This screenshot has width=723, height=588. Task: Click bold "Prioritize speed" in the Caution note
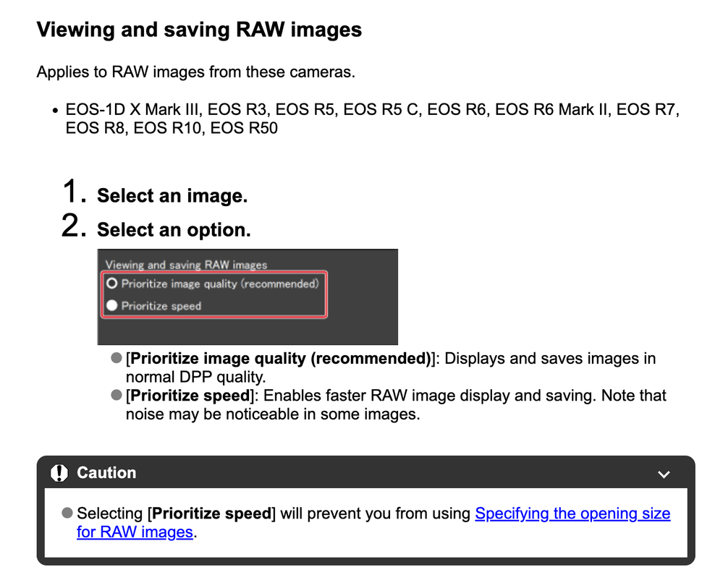point(211,514)
